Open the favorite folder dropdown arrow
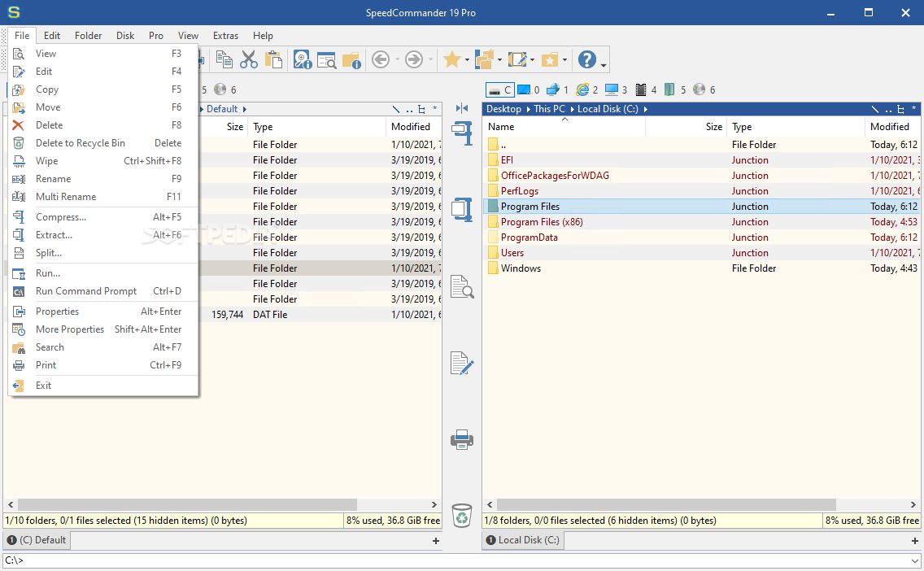 [564, 59]
